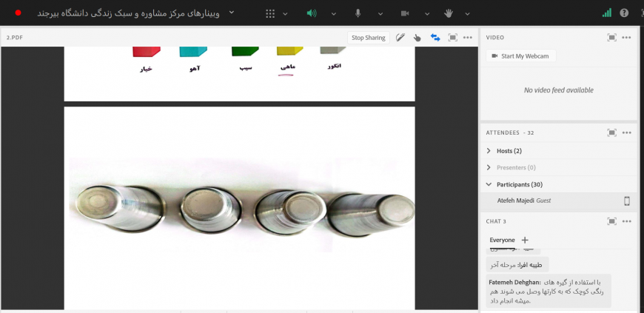Toggle the microphone icon
Image resolution: width=644 pixels, height=313 pixels.
(x=358, y=13)
